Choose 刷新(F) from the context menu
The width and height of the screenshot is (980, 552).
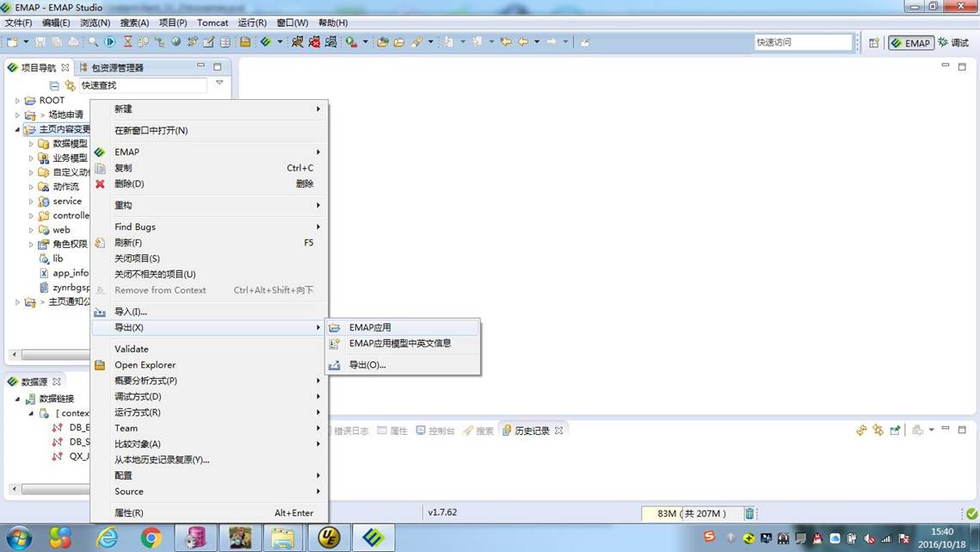point(128,243)
